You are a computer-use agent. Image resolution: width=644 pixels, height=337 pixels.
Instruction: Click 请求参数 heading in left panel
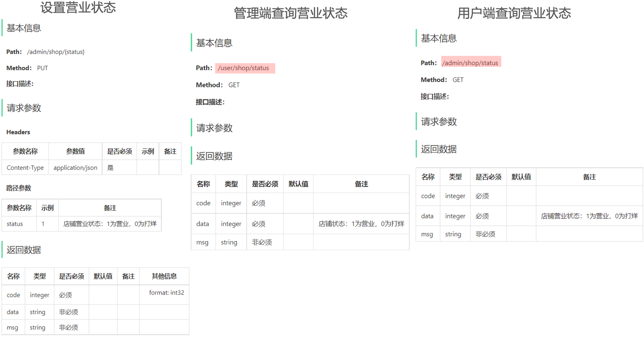tap(24, 108)
